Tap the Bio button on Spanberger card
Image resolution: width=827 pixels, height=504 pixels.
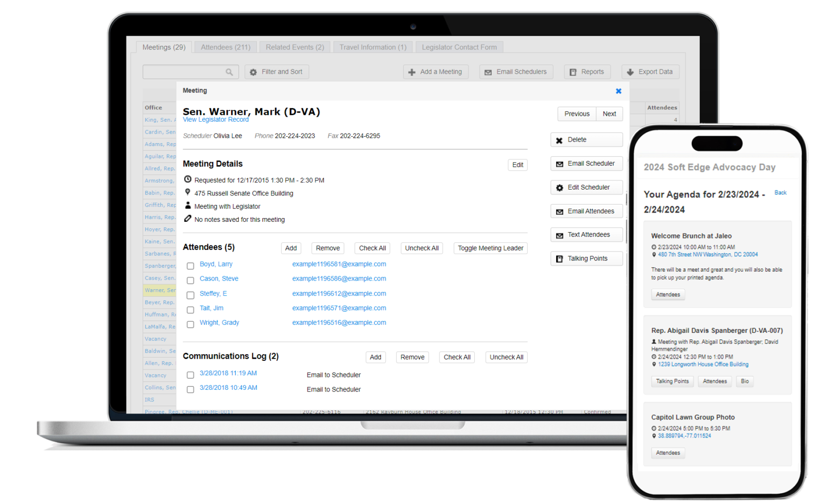click(745, 381)
